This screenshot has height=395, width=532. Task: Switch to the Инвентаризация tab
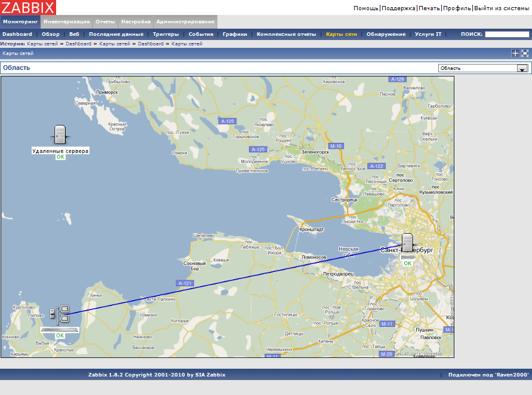(67, 22)
